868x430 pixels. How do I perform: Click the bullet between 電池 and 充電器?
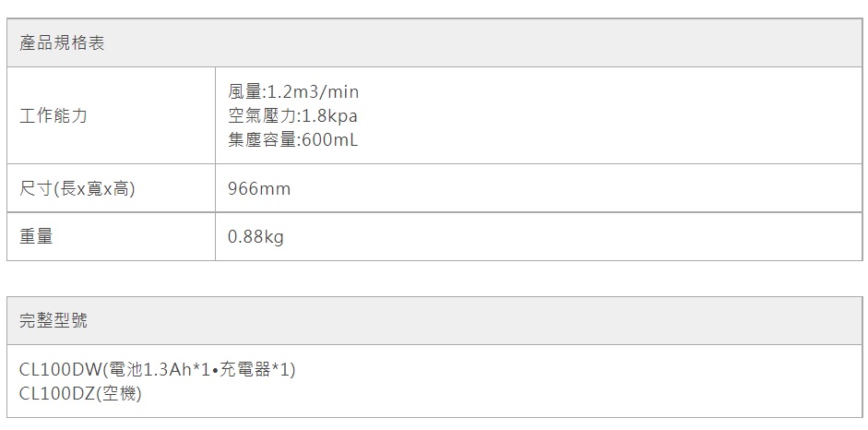pyautogui.click(x=216, y=371)
